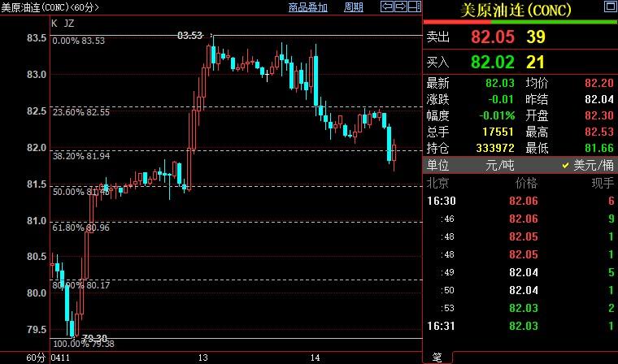The width and height of the screenshot is (618, 364).
Task: Click the JZ indicator label
Action: click(69, 23)
